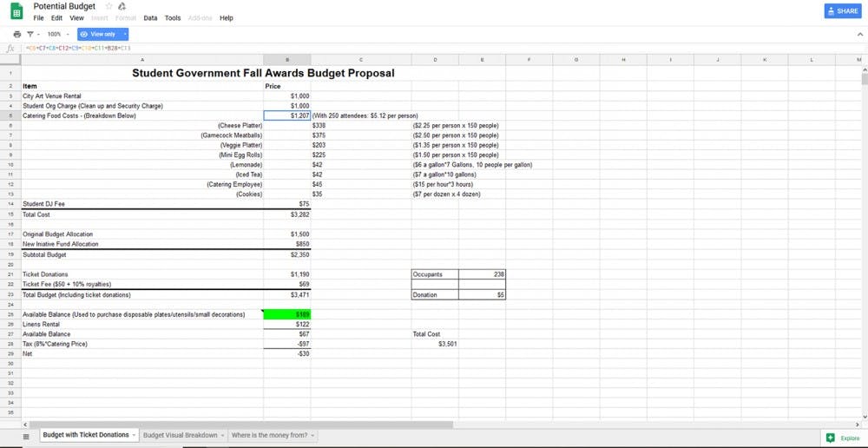The image size is (868, 448).
Task: Click the Potential Budget document title
Action: pyautogui.click(x=64, y=7)
